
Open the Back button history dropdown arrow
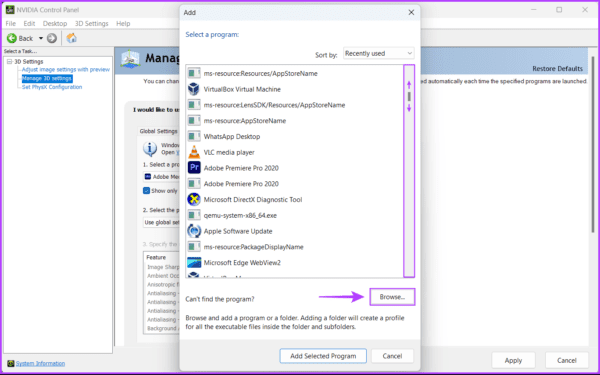[41, 38]
